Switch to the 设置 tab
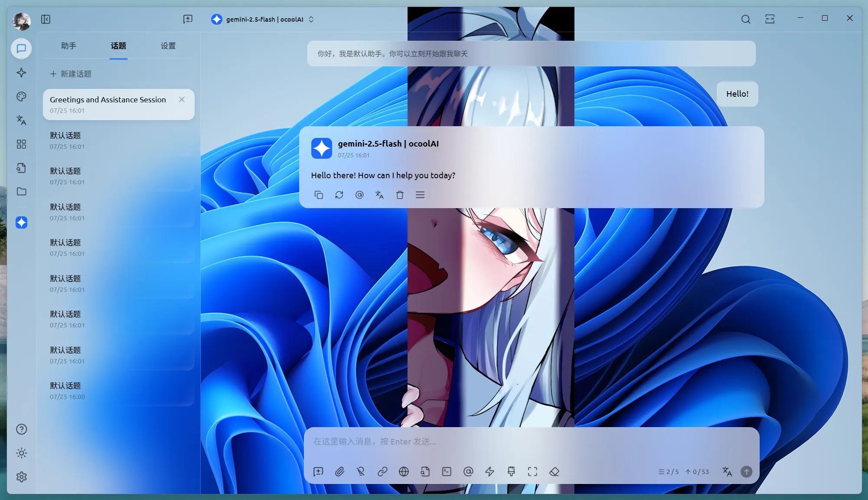 point(168,46)
